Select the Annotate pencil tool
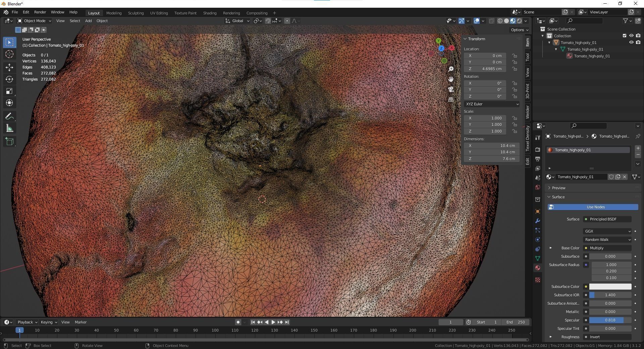This screenshot has width=644, height=349. 9,116
